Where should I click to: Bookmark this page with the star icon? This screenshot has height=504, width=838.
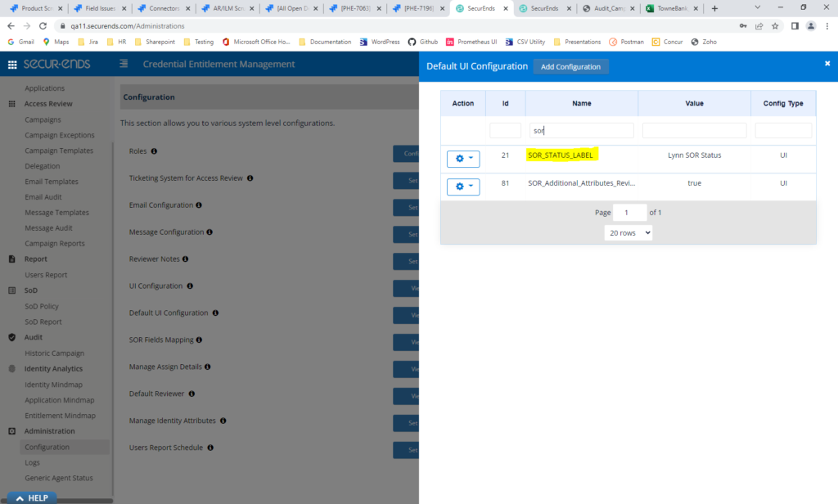click(775, 25)
